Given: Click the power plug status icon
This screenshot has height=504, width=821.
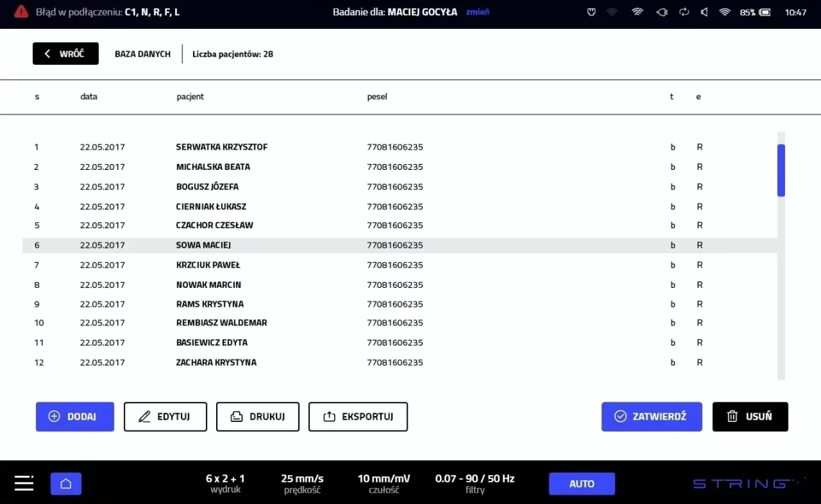Looking at the screenshot, I should [662, 12].
